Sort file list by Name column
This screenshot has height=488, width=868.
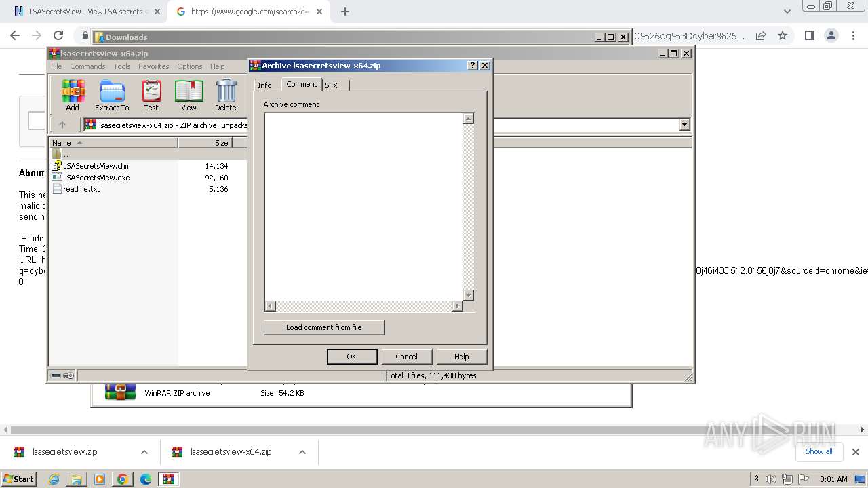coord(113,143)
